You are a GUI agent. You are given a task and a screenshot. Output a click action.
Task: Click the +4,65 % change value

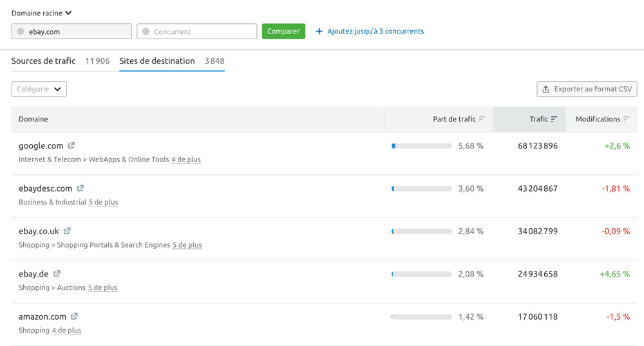pos(615,273)
